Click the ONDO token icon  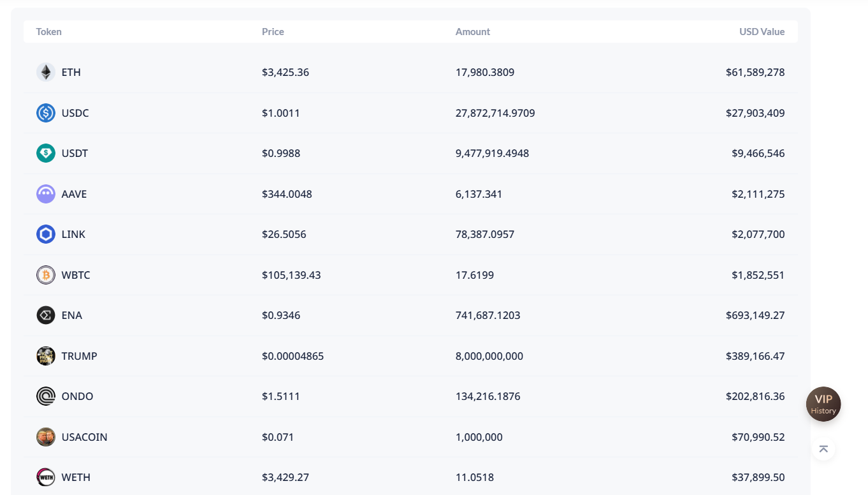(x=46, y=396)
